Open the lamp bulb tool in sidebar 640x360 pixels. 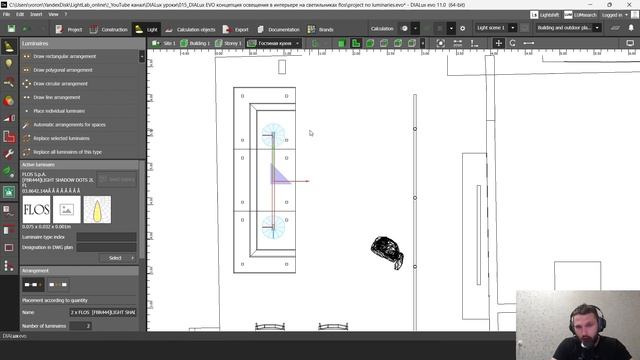[x=9, y=64]
